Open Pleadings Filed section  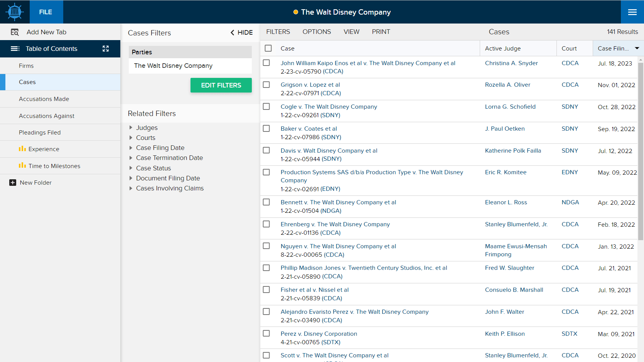coord(60,132)
